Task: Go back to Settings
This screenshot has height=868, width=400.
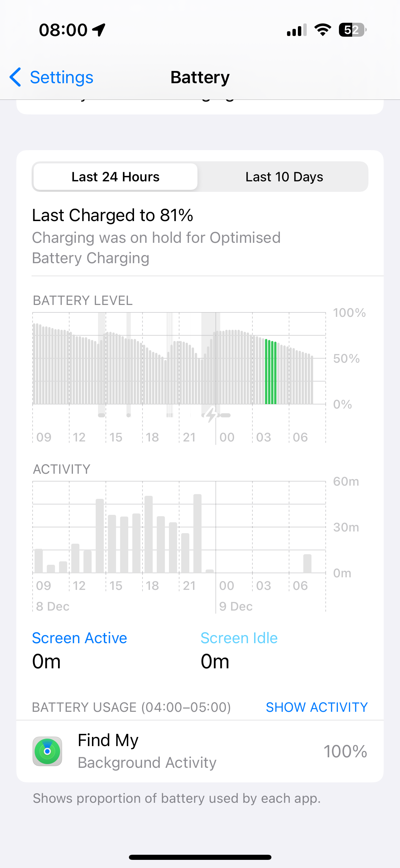Action: [x=61, y=77]
